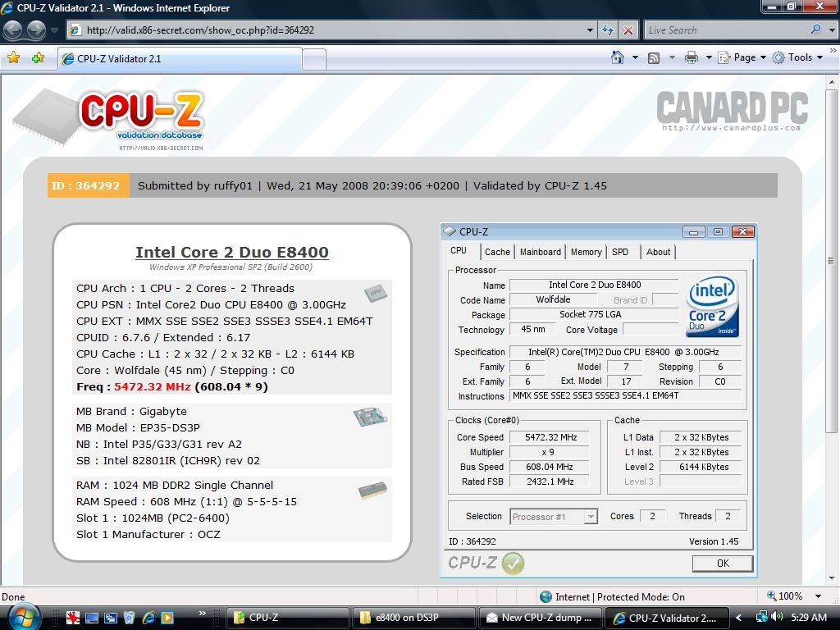This screenshot has height=630, width=840.
Task: Click the Refresh page icon
Action: [608, 30]
